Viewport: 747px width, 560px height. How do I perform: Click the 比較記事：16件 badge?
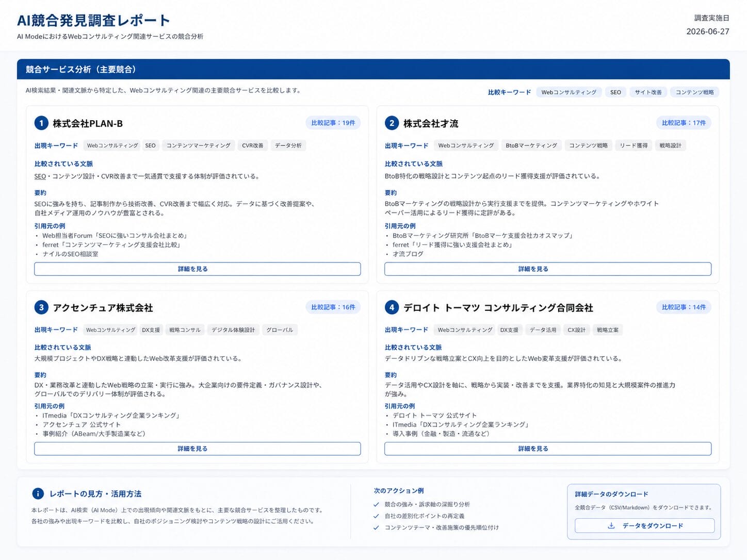point(333,307)
